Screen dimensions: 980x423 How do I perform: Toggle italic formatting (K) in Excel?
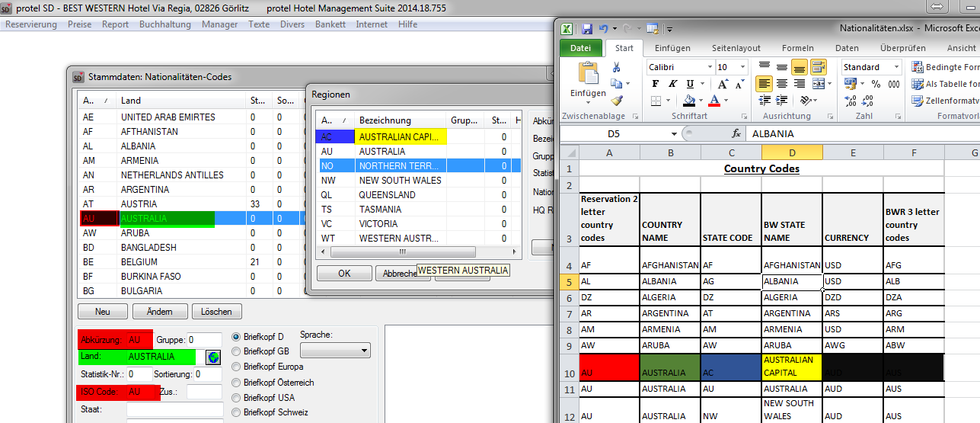coord(672,84)
